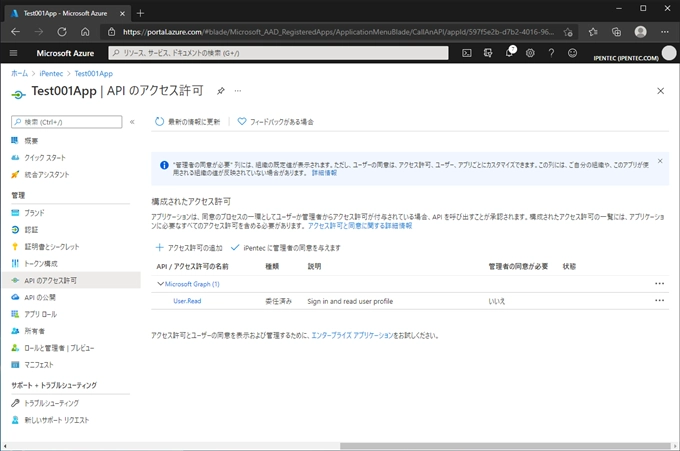Add page to favorites star icon
680x451 pixels.
click(568, 32)
